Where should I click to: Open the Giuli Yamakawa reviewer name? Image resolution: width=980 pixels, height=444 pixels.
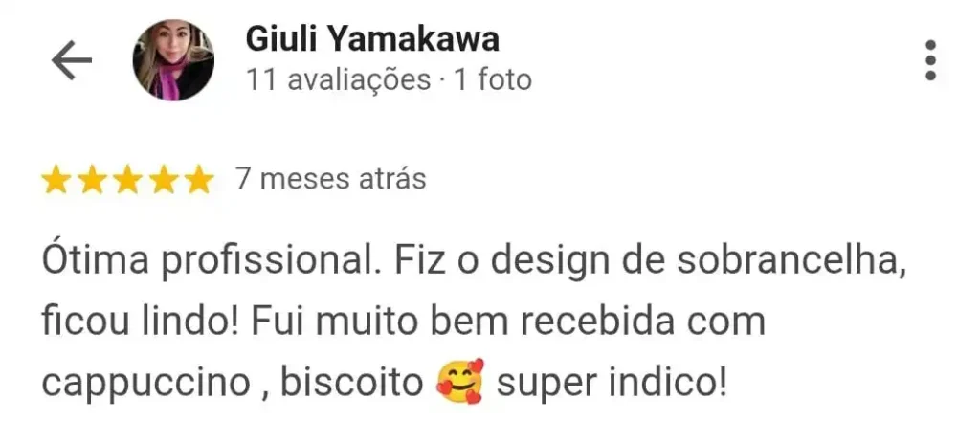point(372,39)
